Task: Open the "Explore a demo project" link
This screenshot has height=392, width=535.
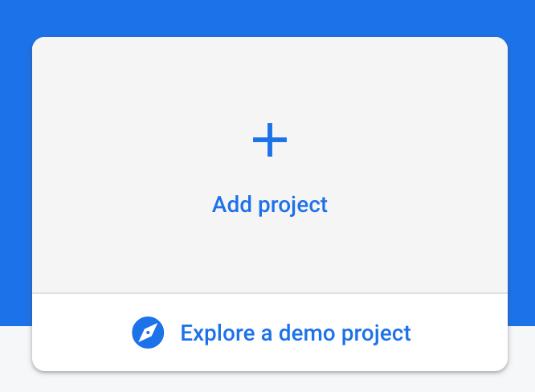Action: pos(295,333)
